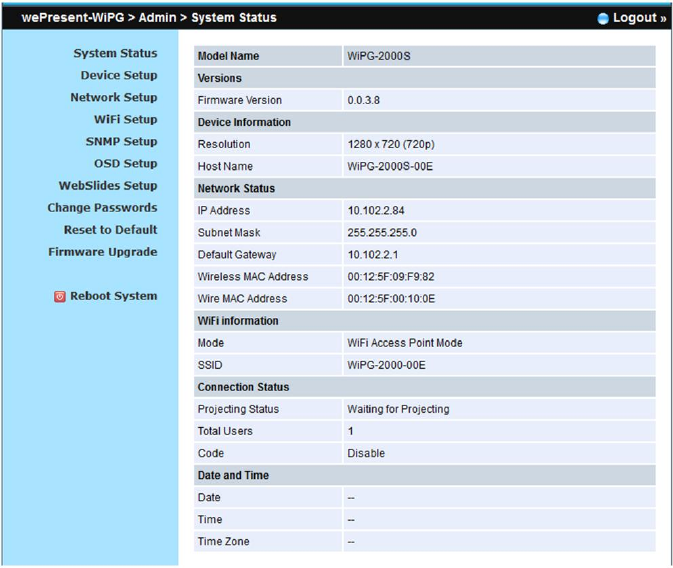Select default gateway value 10.102.2.1

point(373,255)
